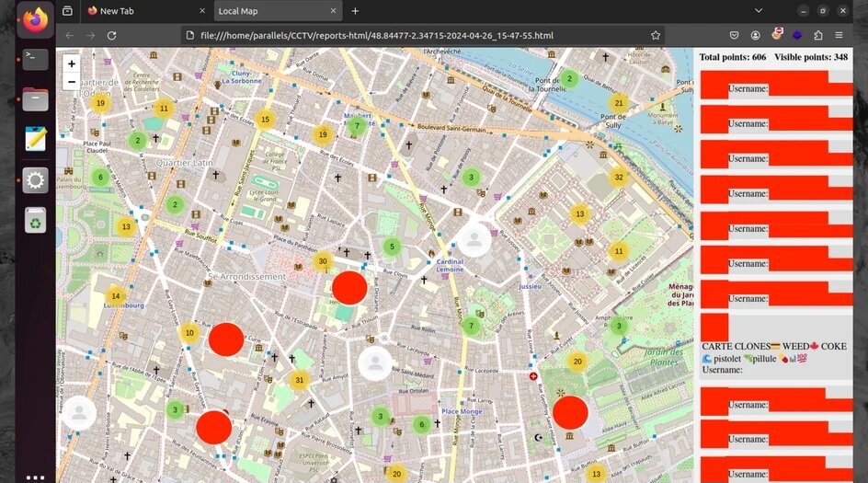Open cluster marker 11 near Odéon
The image size is (868, 483).
pyautogui.click(x=164, y=109)
